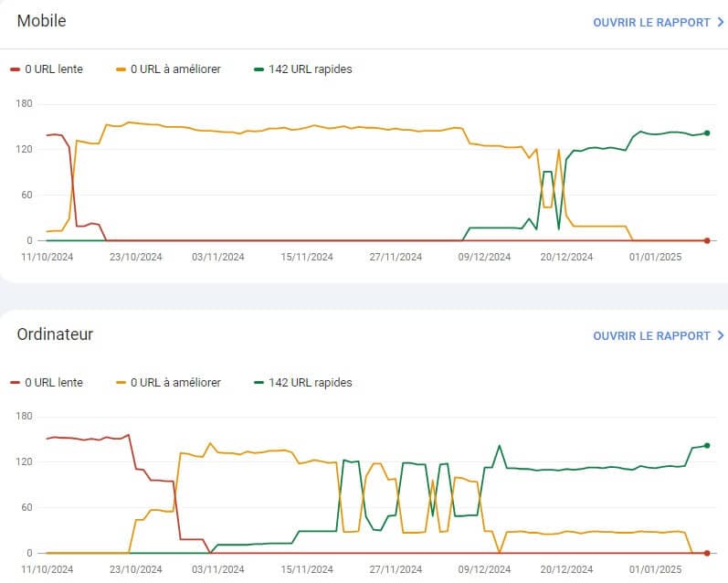Click the Mobile section title
Viewport: 728px width, 583px height.
(x=41, y=21)
